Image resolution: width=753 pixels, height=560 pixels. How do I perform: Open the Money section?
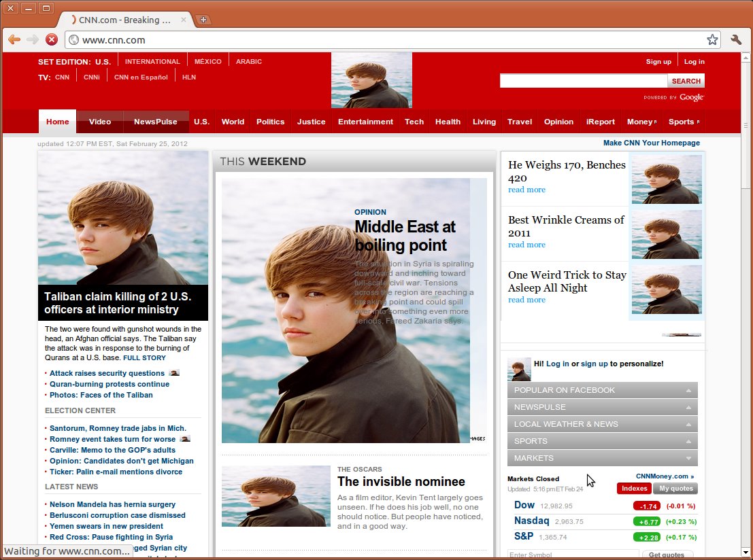[641, 122]
